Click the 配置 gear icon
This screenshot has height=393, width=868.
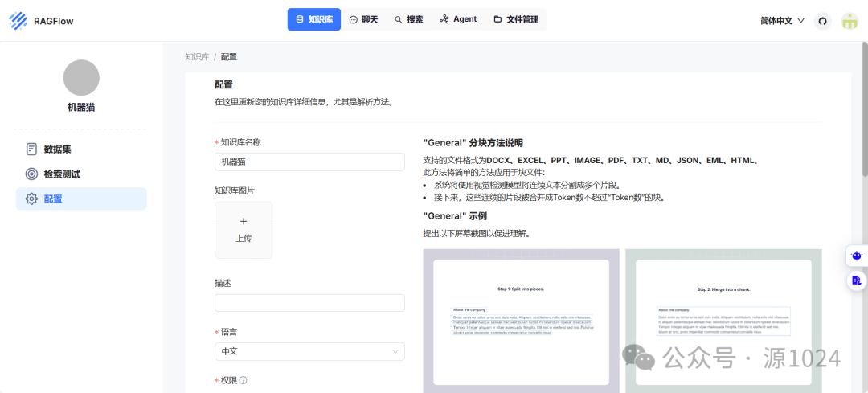click(31, 199)
